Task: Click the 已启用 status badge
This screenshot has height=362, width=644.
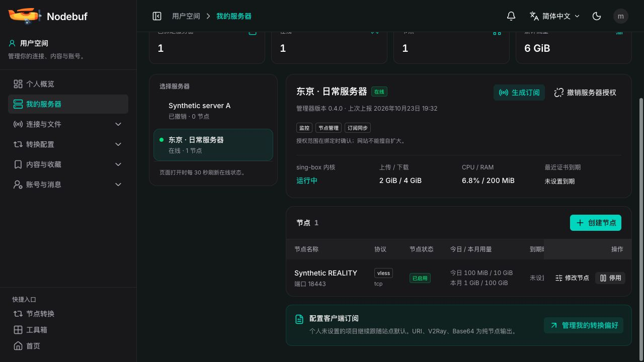Action: 420,278
